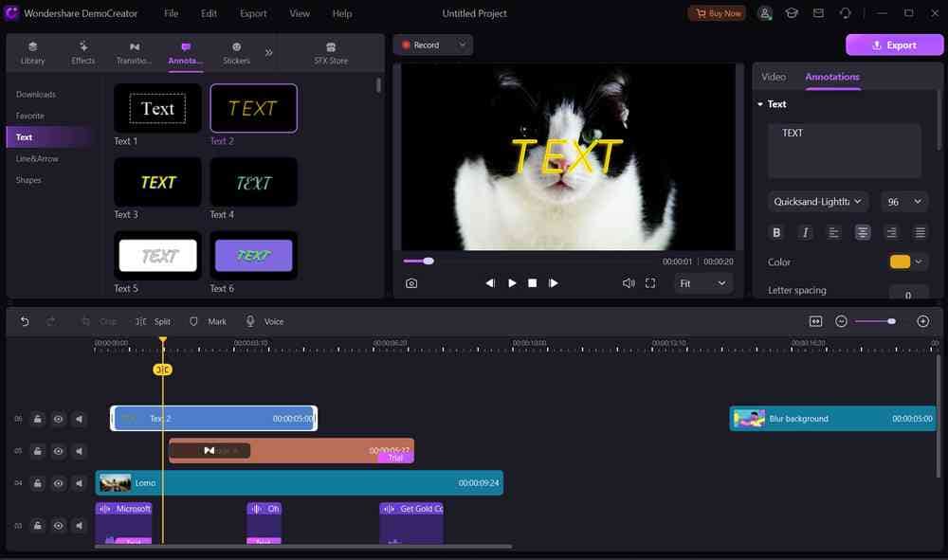Image resolution: width=948 pixels, height=560 pixels.
Task: Click the fit timeline to window icon
Action: tap(815, 321)
